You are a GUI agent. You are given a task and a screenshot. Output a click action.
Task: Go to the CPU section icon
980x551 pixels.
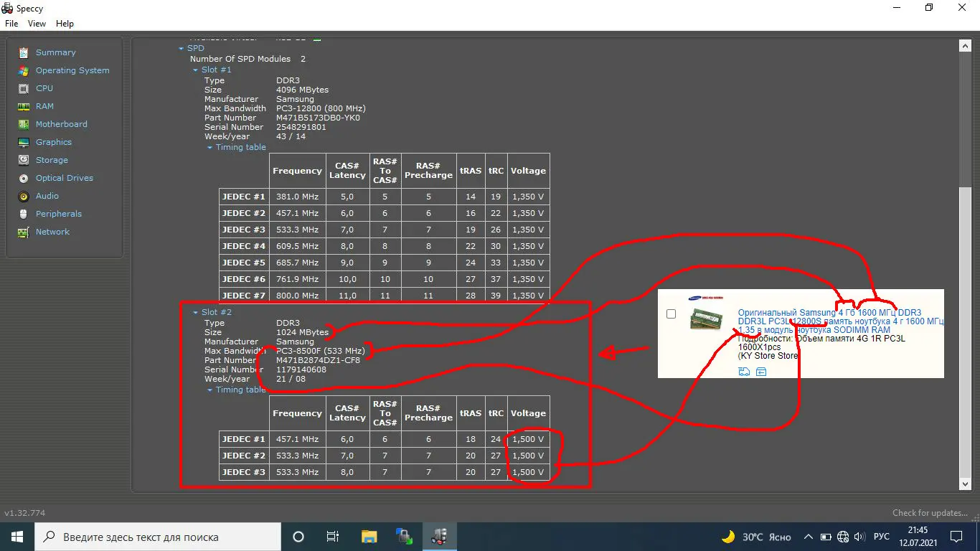pyautogui.click(x=24, y=88)
